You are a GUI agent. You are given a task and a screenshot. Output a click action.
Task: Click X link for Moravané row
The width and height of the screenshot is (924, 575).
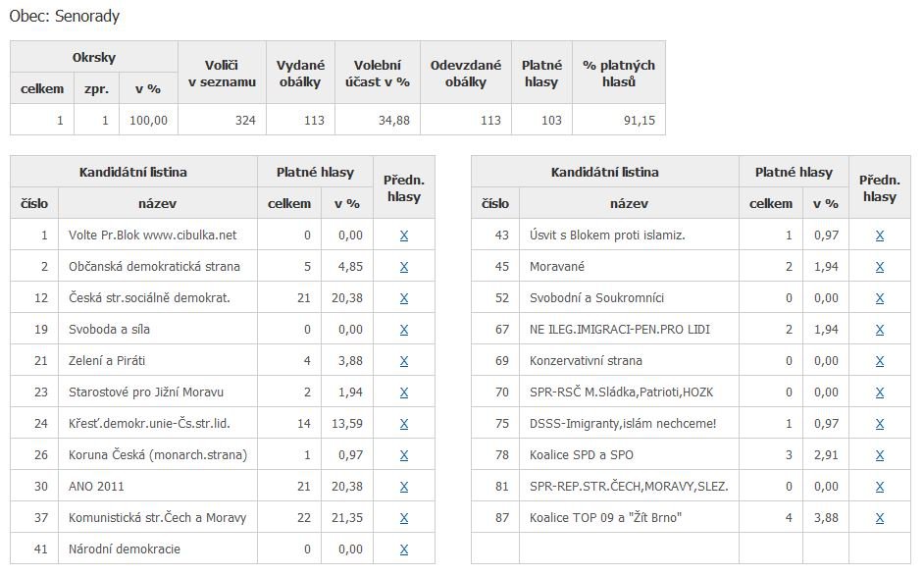click(879, 267)
